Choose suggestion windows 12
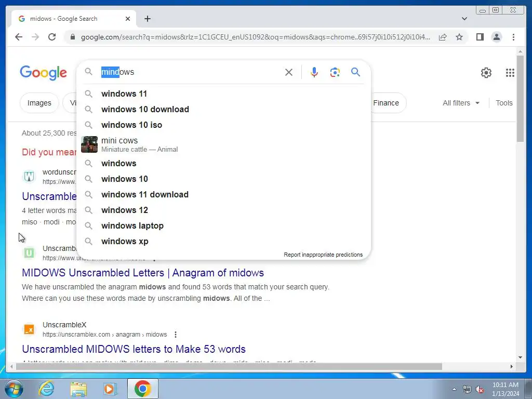This screenshot has width=532, height=399. pos(224,210)
